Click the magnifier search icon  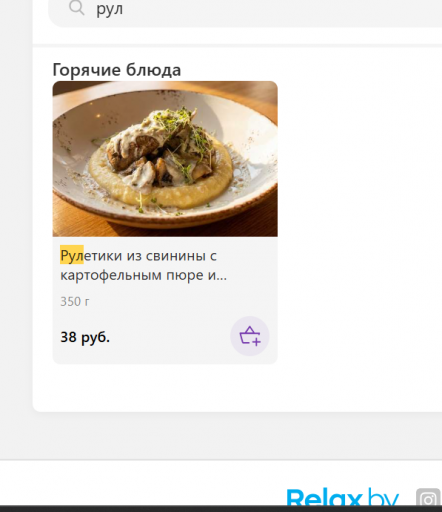click(76, 8)
